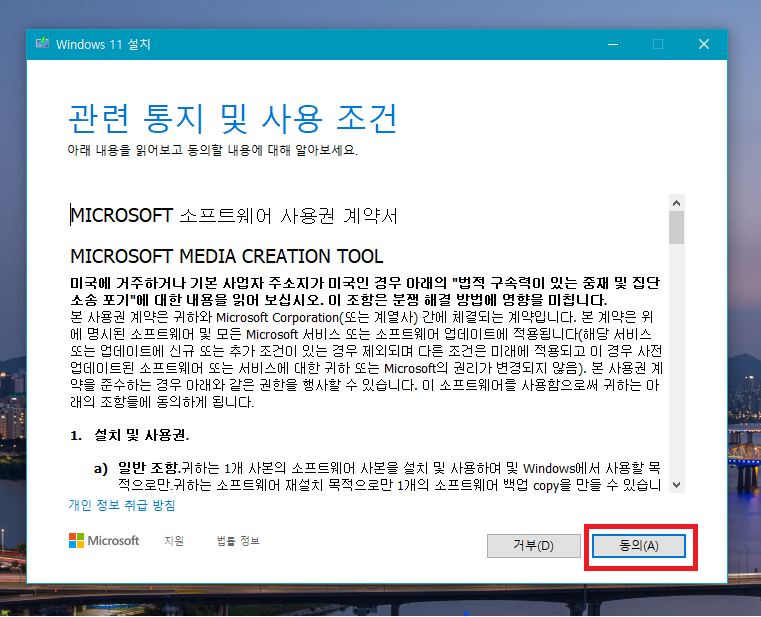The image size is (761, 617).
Task: Click the section title 1. 설치 및 사용권.
Action: (130, 435)
